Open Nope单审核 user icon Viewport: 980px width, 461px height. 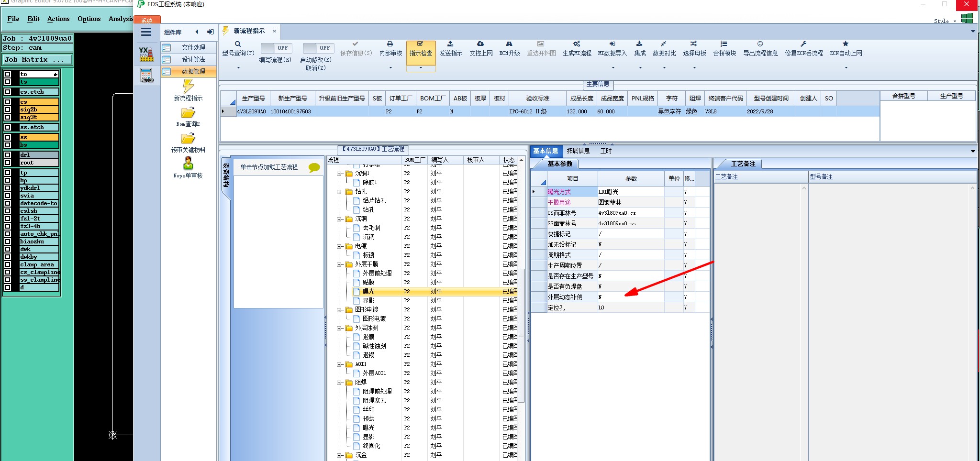(188, 163)
